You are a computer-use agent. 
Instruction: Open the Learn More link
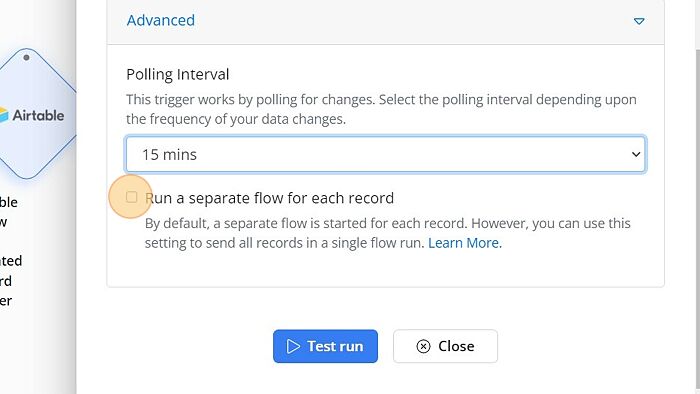[465, 243]
